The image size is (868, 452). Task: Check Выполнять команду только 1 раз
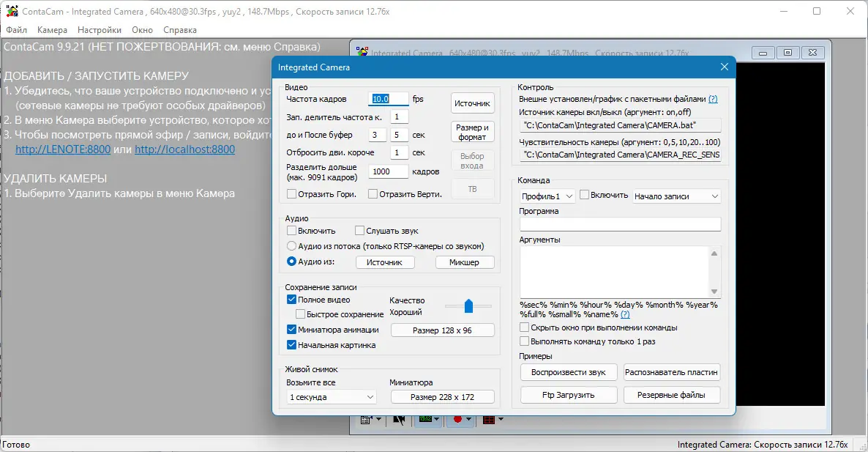click(x=524, y=341)
